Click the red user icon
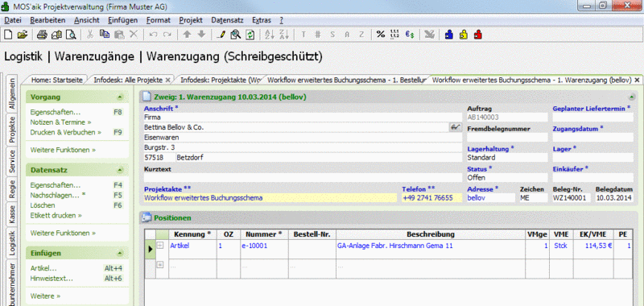 tap(477, 35)
